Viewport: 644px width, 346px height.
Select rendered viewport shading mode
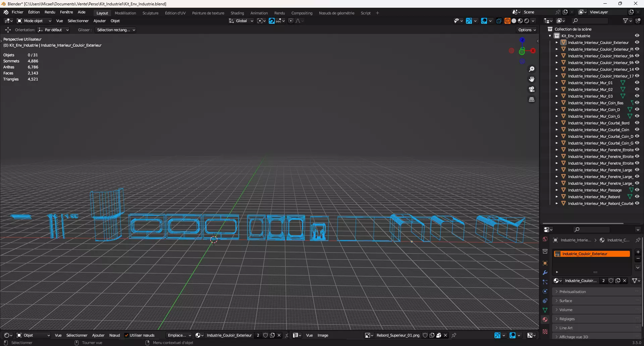click(x=527, y=21)
